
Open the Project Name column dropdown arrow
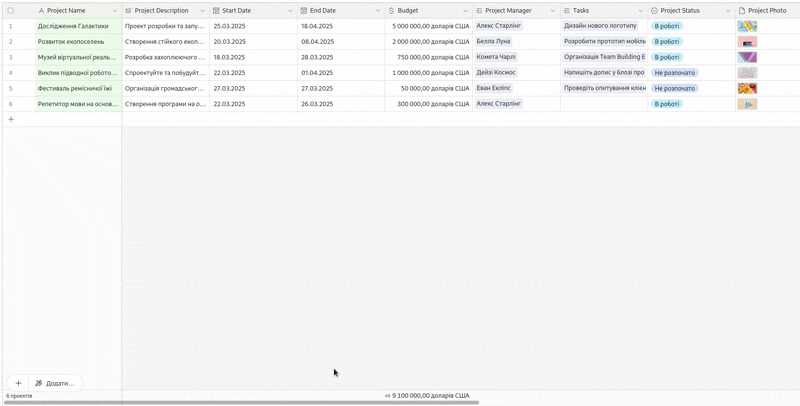(x=115, y=11)
